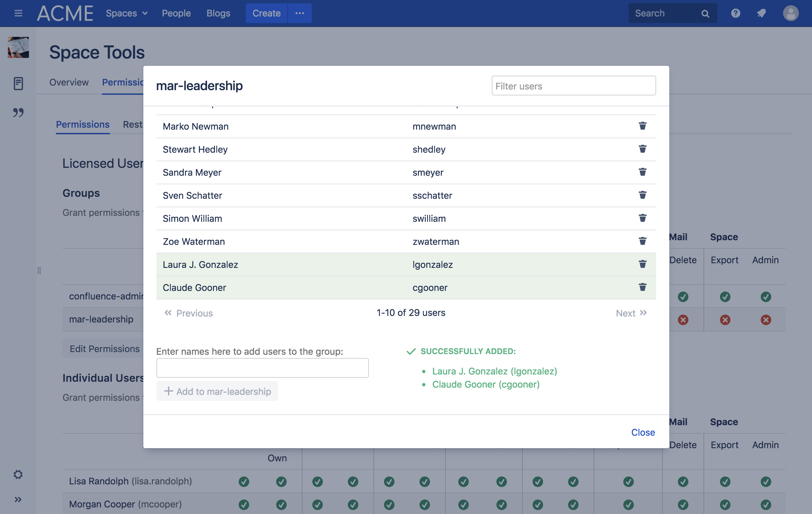Switch to the Overview tab

point(69,82)
